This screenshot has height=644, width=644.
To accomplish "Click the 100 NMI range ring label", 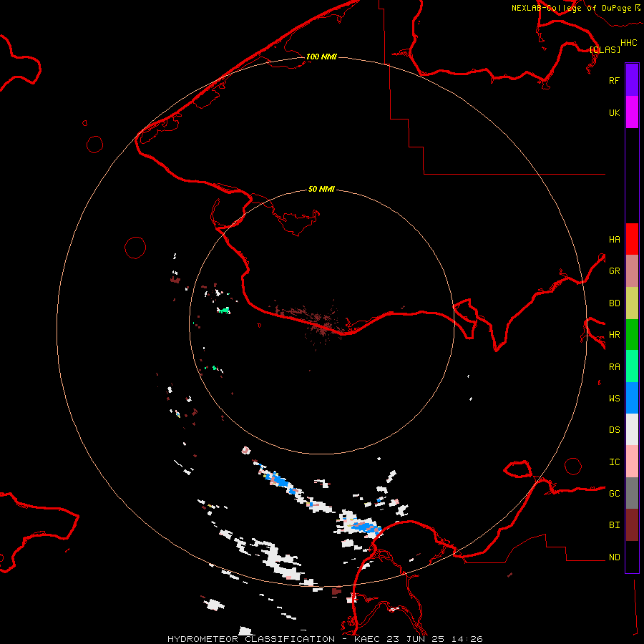I will click(321, 57).
